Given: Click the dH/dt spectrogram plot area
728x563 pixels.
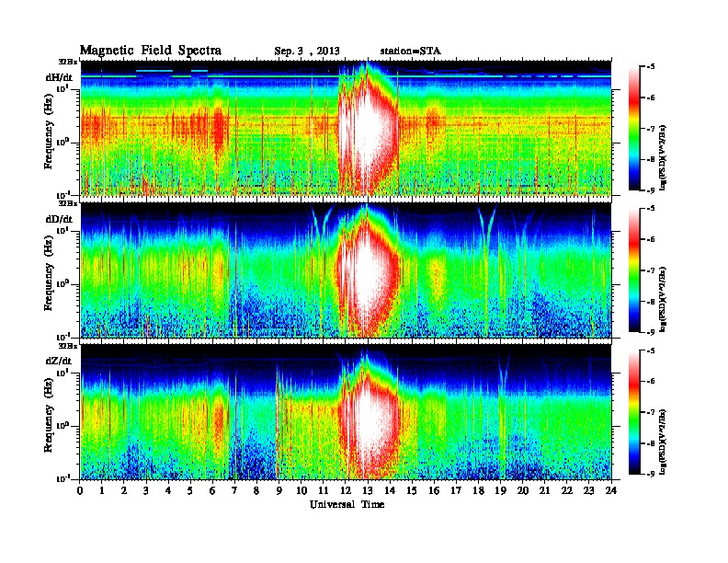Looking at the screenshot, I should click(x=346, y=128).
